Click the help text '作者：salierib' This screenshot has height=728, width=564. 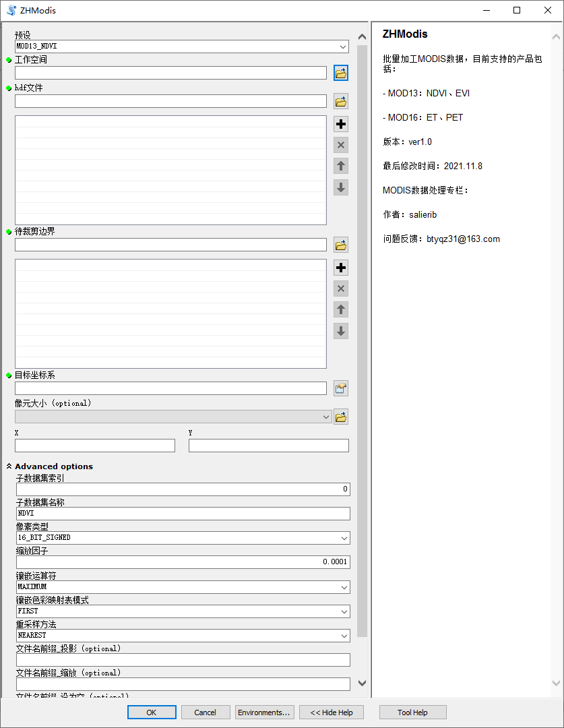(410, 214)
